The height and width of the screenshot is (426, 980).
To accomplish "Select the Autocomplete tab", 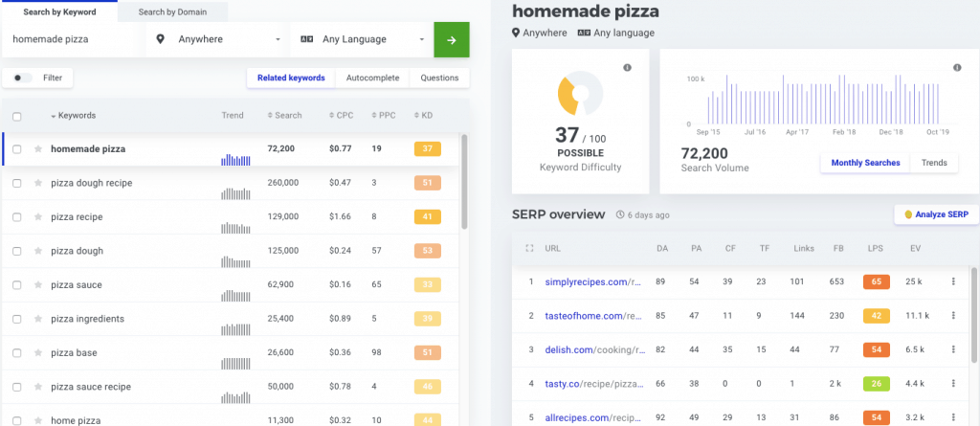I will pyautogui.click(x=372, y=78).
